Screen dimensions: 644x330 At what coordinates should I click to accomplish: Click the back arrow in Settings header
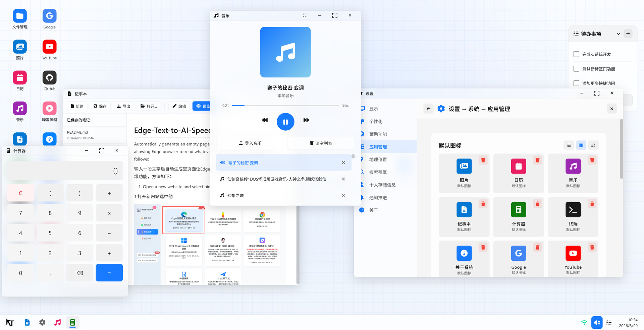click(428, 109)
